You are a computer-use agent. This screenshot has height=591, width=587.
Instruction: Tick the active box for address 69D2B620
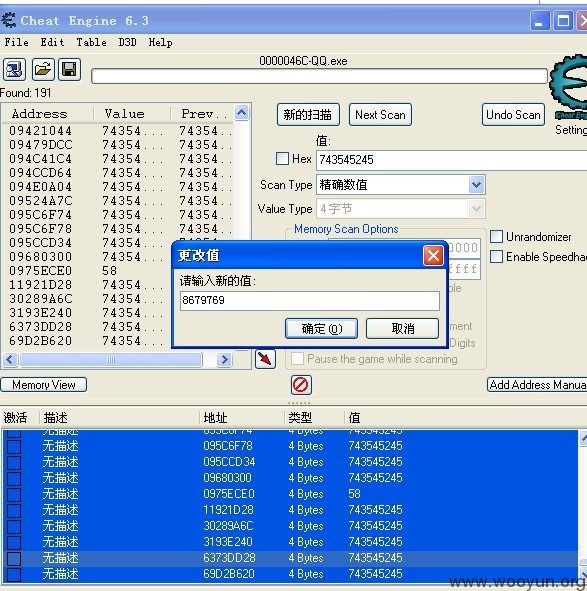point(14,574)
